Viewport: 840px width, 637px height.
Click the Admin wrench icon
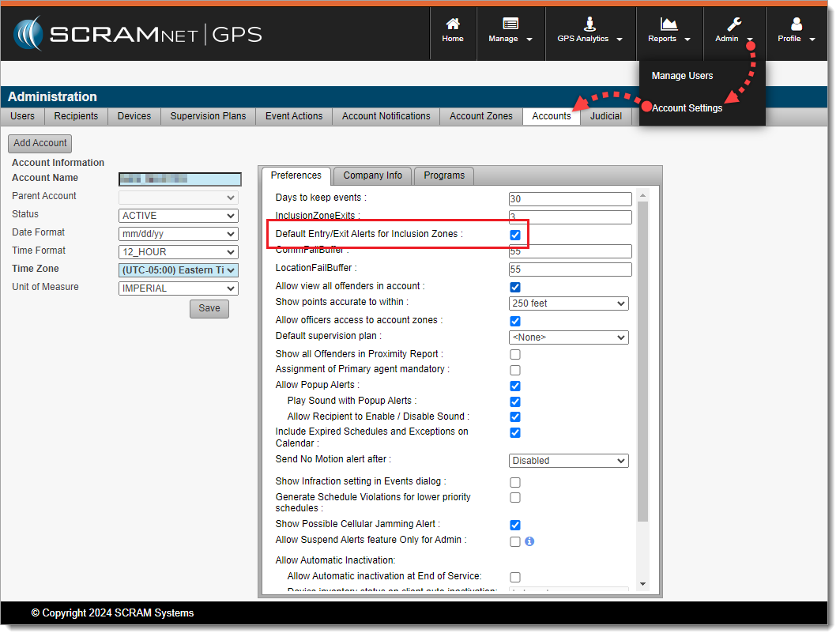click(x=733, y=24)
